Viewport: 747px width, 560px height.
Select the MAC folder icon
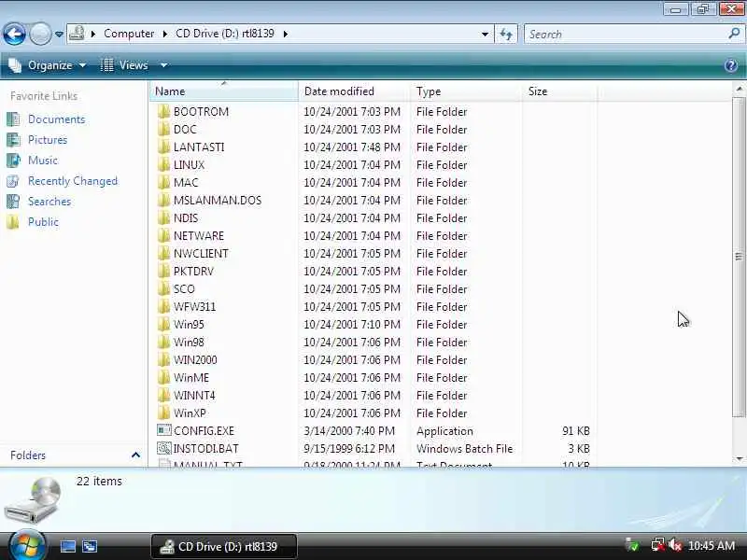pos(163,182)
